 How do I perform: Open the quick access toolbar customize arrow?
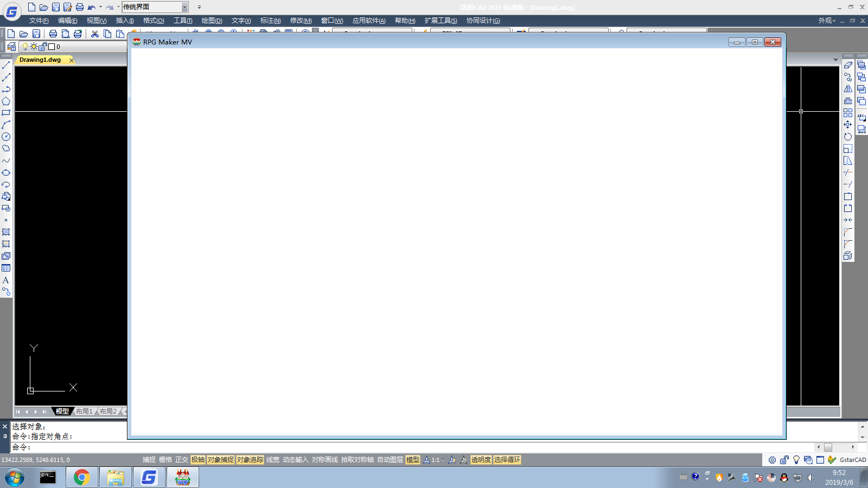(x=199, y=7)
